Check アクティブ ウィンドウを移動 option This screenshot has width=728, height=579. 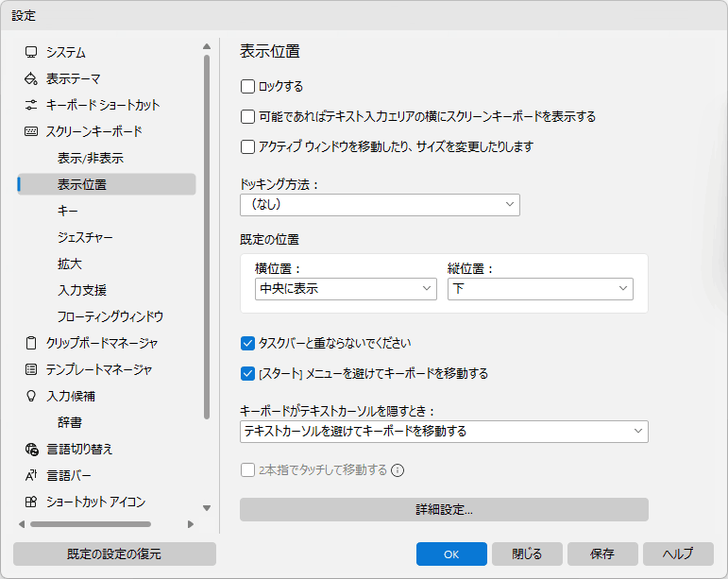(x=248, y=146)
